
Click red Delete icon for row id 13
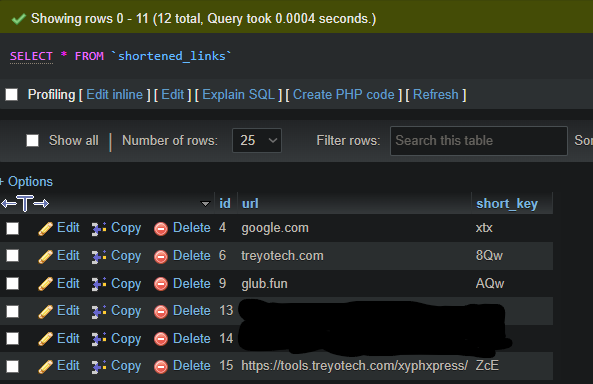161,312
